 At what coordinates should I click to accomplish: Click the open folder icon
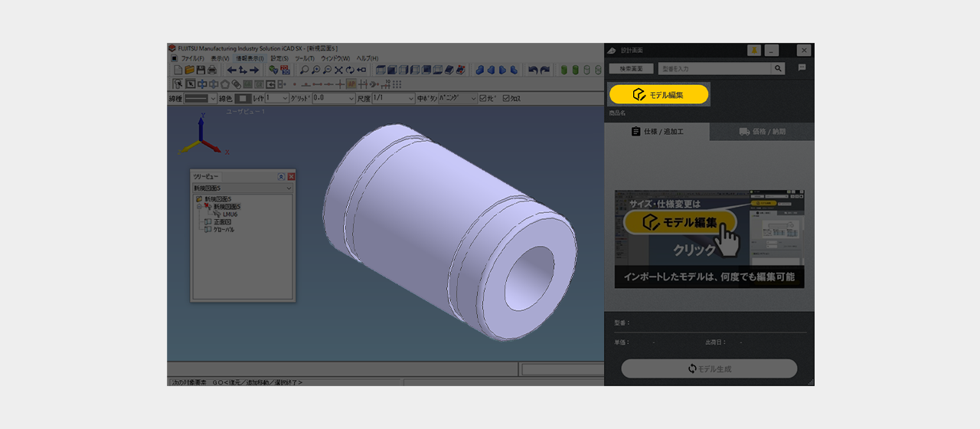(x=189, y=70)
